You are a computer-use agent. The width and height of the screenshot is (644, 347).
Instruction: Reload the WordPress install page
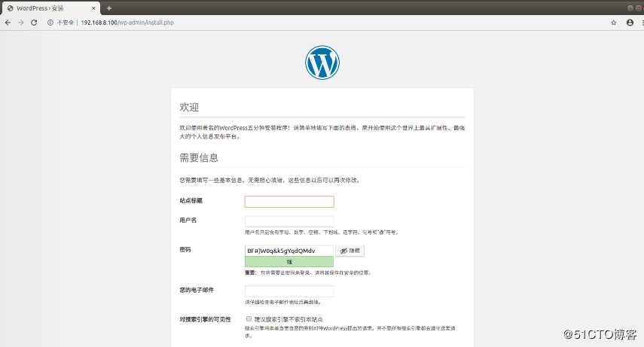coord(34,23)
